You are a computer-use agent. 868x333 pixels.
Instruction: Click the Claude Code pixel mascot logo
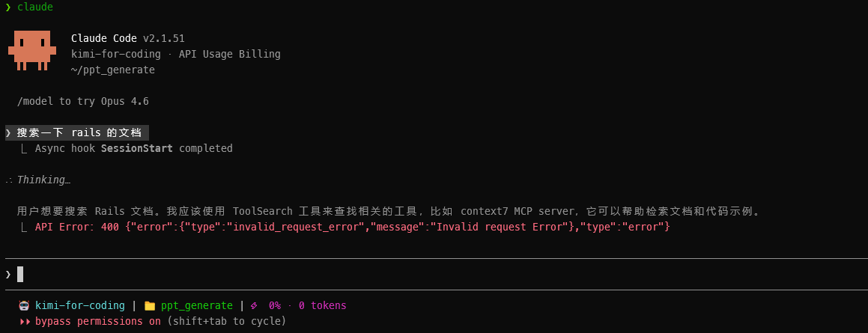point(32,51)
